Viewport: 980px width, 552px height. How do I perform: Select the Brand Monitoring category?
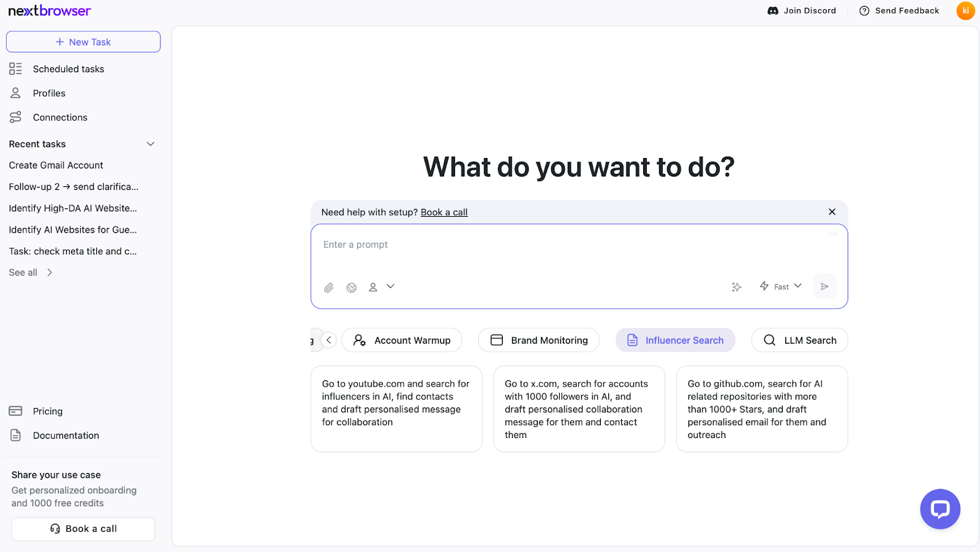tap(539, 340)
